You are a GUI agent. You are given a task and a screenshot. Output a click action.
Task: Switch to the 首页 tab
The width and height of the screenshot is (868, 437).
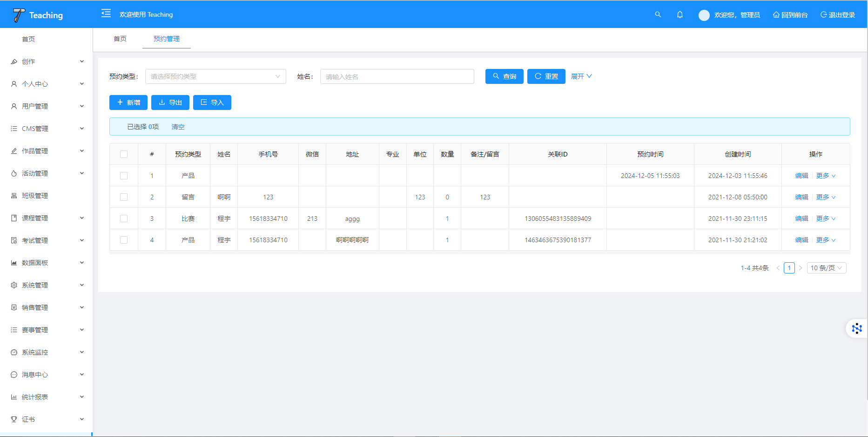120,39
